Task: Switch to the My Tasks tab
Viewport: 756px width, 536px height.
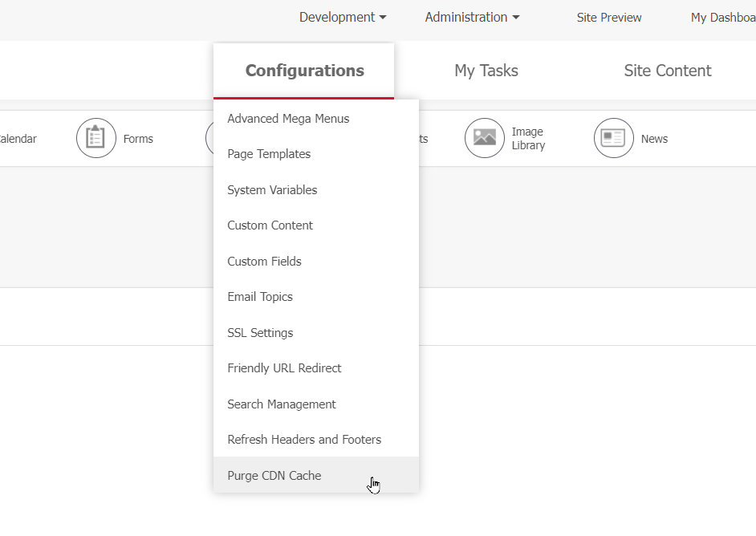Action: [x=486, y=71]
